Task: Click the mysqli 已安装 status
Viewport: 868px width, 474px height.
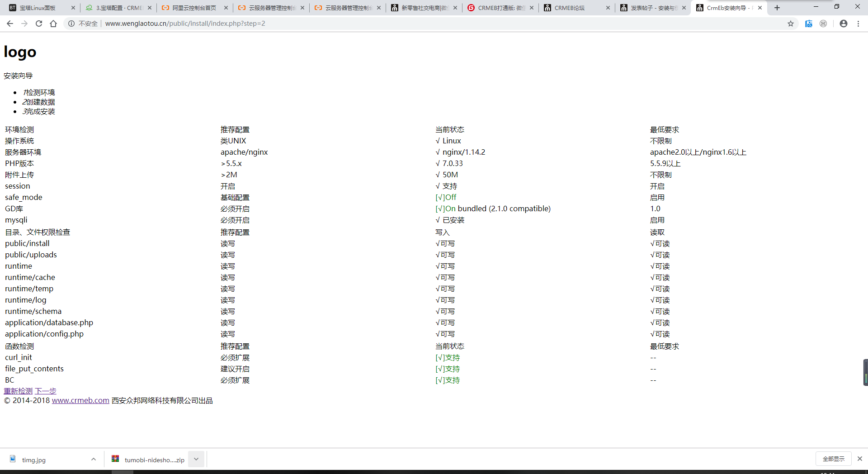Action: click(x=450, y=220)
